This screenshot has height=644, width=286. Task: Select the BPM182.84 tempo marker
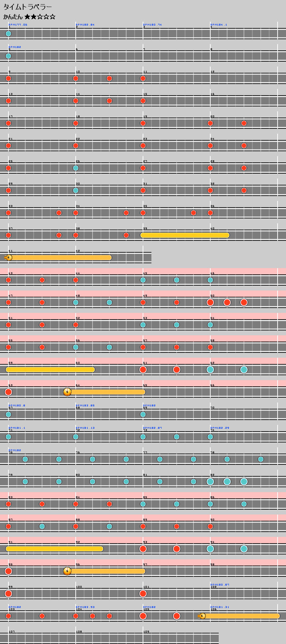tap(85, 25)
